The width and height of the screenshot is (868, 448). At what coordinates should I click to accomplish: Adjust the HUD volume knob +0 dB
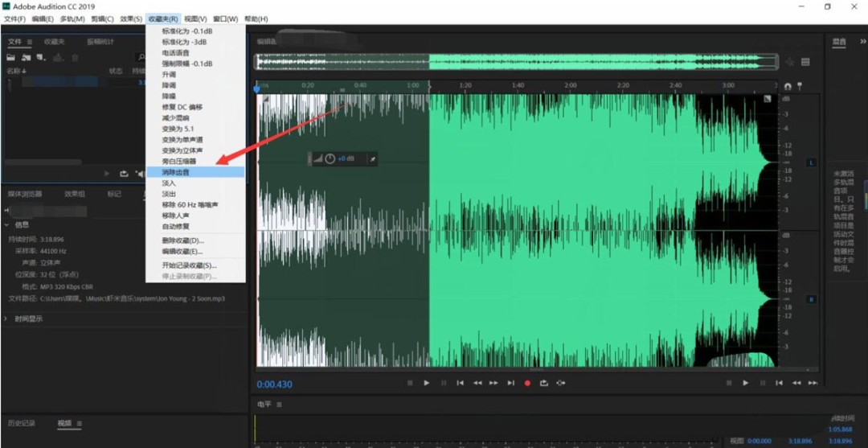(330, 159)
